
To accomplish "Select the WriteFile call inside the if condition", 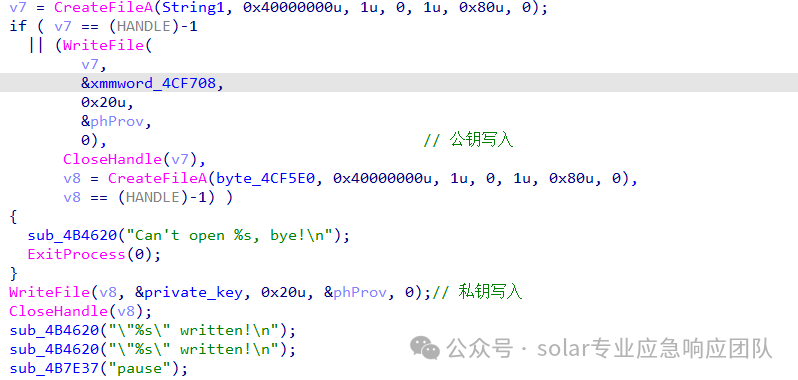I will 103,45.
